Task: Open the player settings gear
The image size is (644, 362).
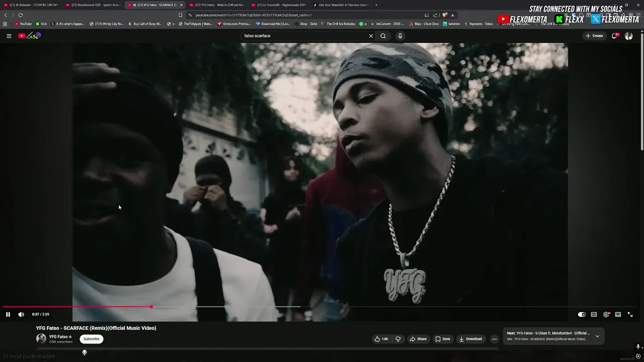Action: (x=606, y=314)
